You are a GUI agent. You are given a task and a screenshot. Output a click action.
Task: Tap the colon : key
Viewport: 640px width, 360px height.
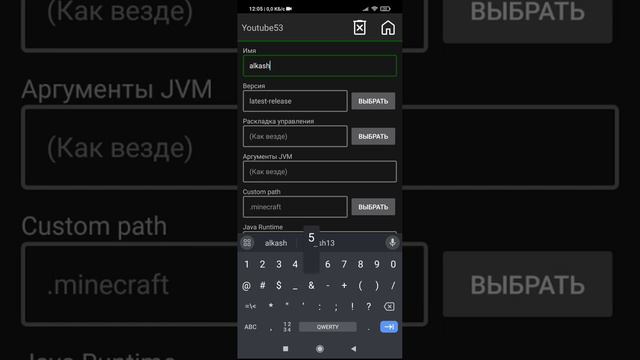pos(320,307)
